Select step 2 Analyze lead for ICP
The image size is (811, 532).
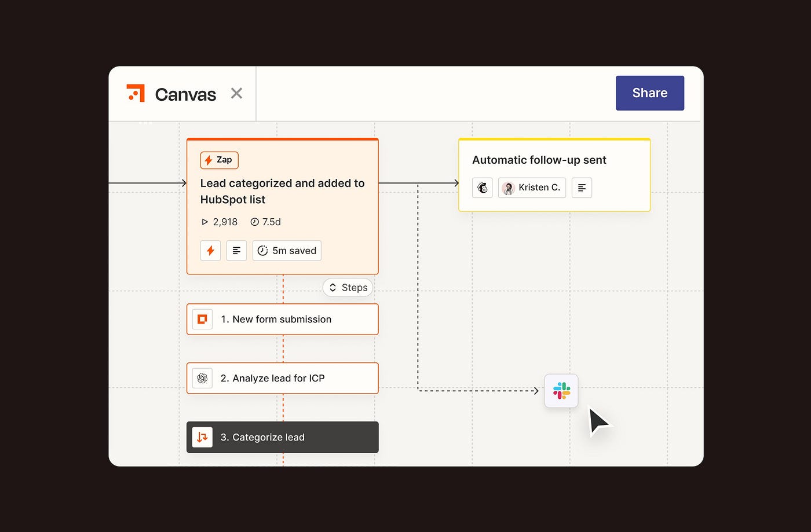283,378
